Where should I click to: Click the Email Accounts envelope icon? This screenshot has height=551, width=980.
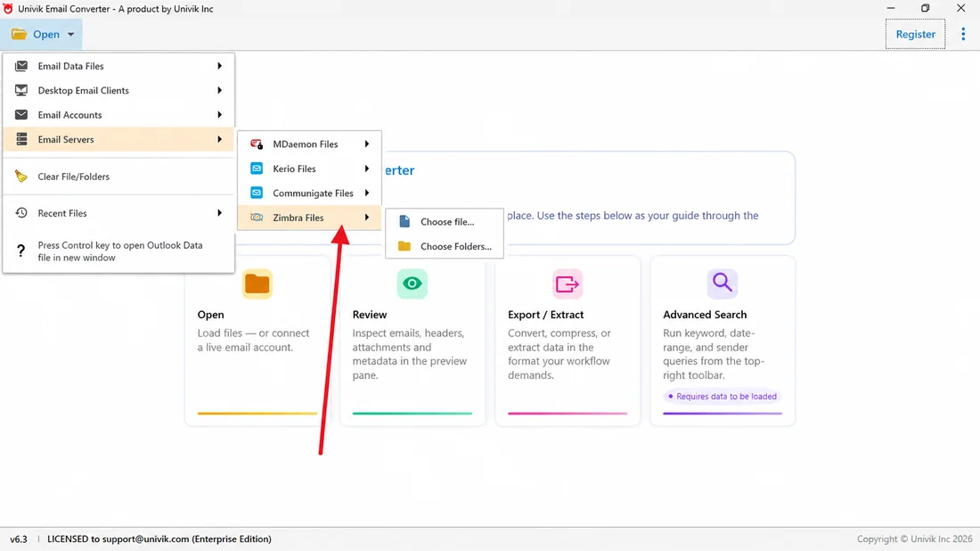(21, 114)
